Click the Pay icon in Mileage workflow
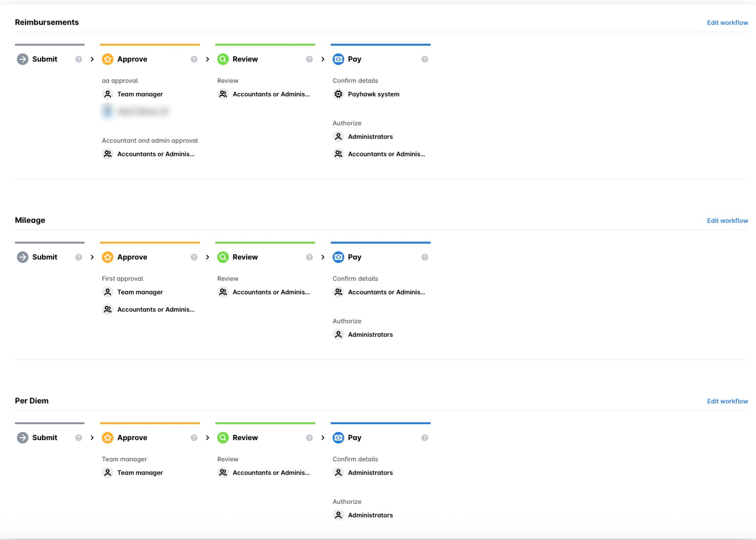756x540 pixels. pos(338,257)
